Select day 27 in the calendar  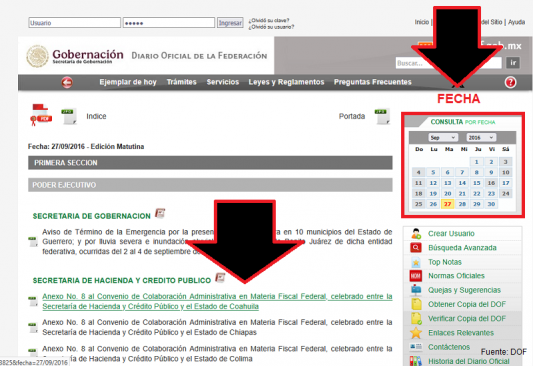[x=448, y=204]
